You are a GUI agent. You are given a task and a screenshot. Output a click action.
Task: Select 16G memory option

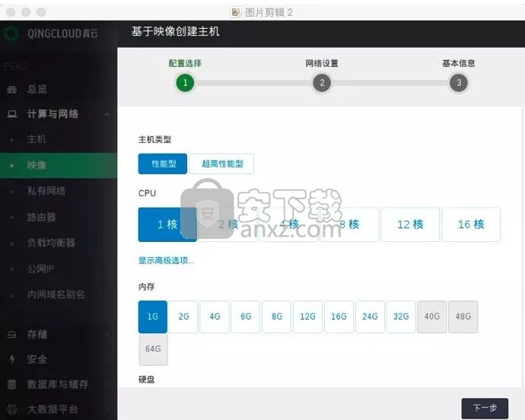[339, 317]
